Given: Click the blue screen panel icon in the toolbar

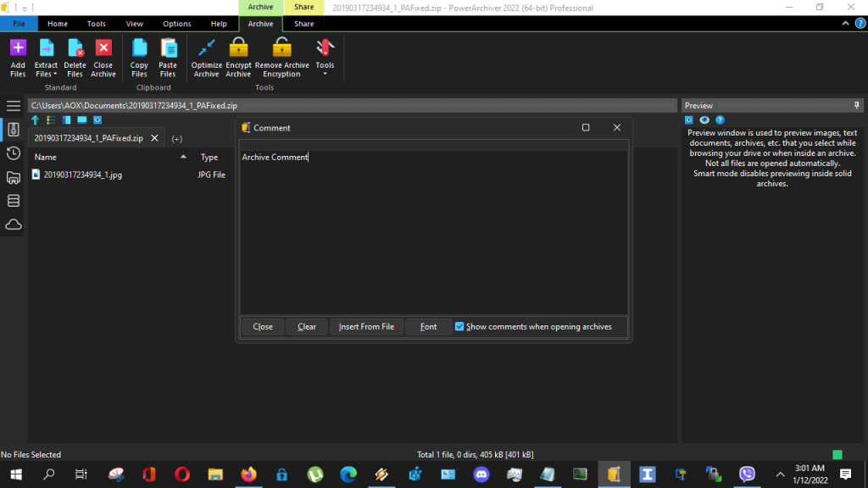Looking at the screenshot, I should pos(82,120).
